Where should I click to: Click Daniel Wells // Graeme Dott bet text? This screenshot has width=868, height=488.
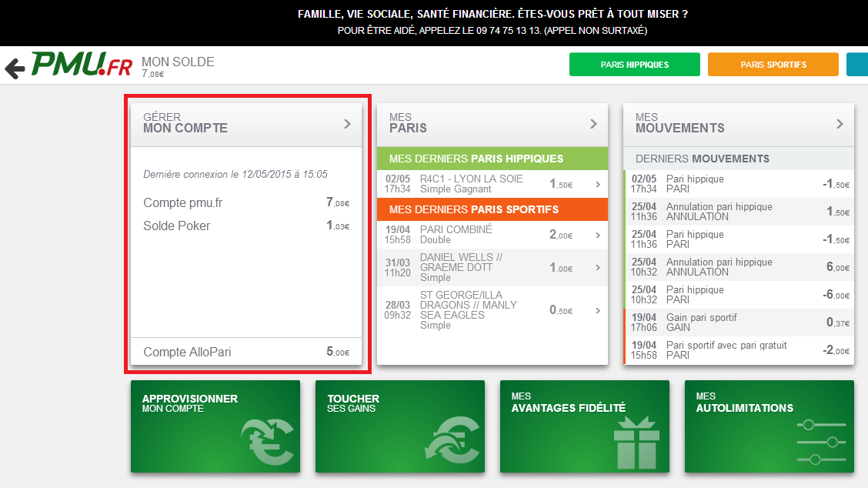click(x=461, y=268)
